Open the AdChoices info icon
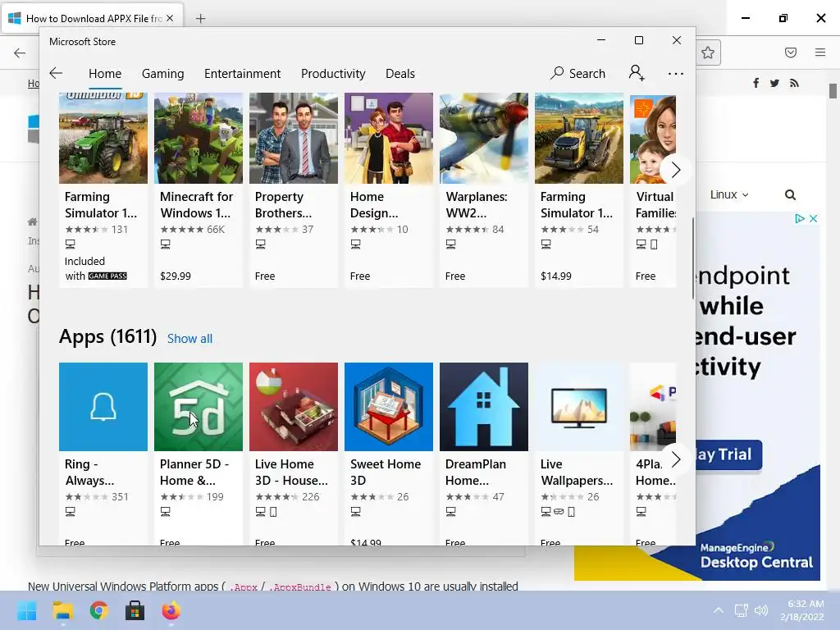The height and width of the screenshot is (630, 840). (x=799, y=218)
